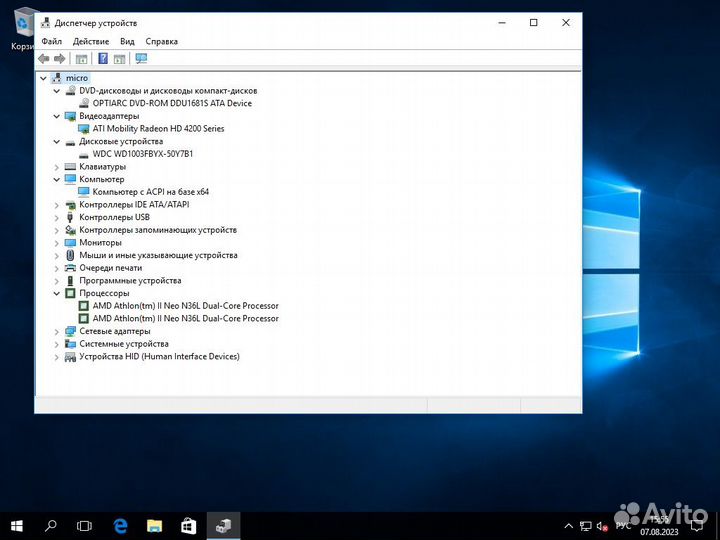Expand Мониторы category
720x540 pixels.
(56, 243)
